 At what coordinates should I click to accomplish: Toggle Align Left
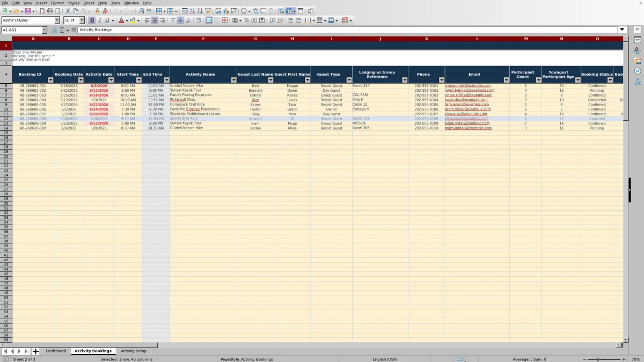[147, 20]
